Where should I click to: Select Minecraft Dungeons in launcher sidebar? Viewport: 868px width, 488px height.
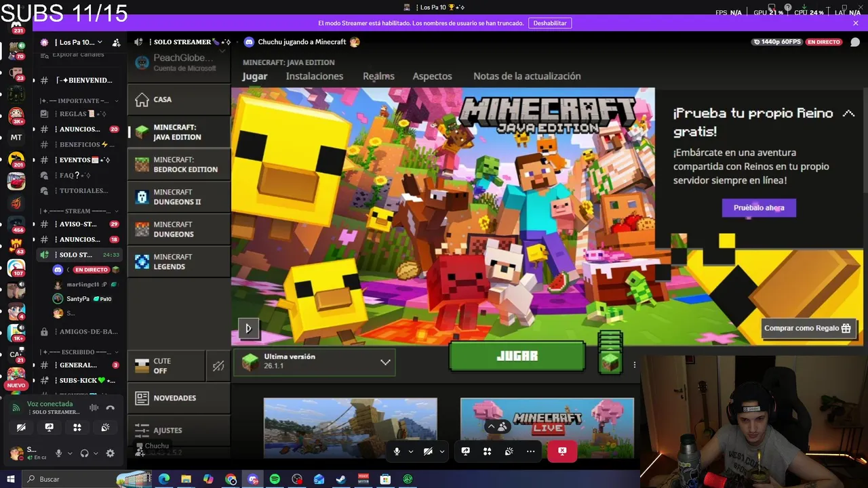point(179,229)
